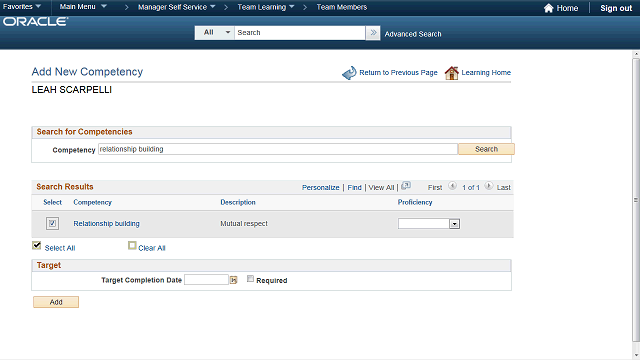Open the Personalize link

[x=320, y=187]
